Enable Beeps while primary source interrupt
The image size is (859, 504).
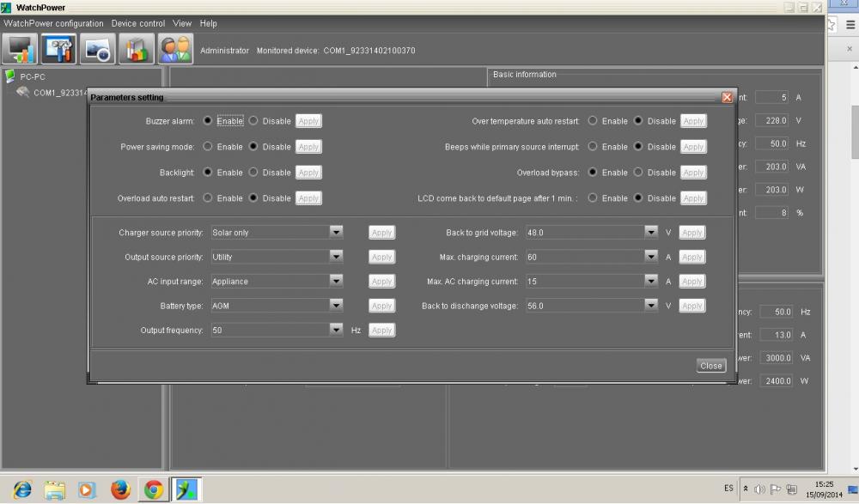click(x=593, y=146)
